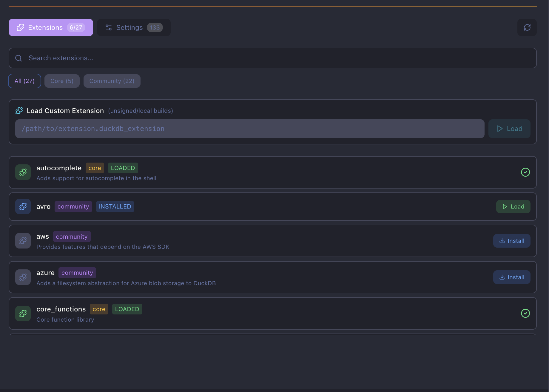
Task: Switch to the Settings tab
Action: click(133, 27)
